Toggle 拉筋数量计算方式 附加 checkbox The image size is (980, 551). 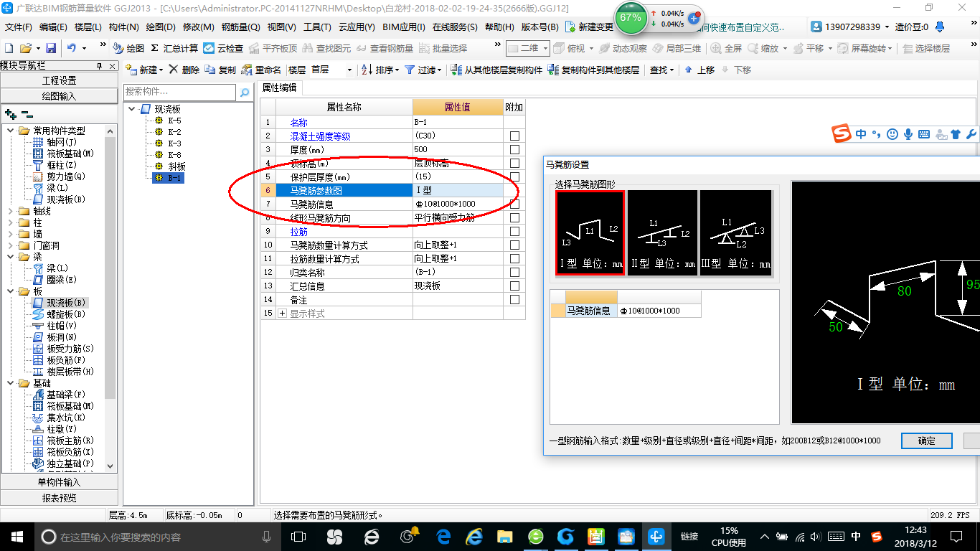(514, 258)
